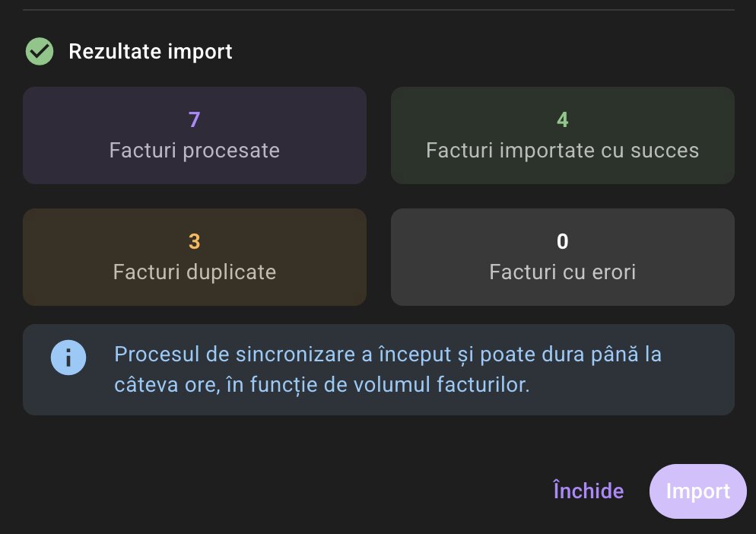Image resolution: width=756 pixels, height=534 pixels.
Task: Click the blue info icon in notification banner
Action: point(68,357)
